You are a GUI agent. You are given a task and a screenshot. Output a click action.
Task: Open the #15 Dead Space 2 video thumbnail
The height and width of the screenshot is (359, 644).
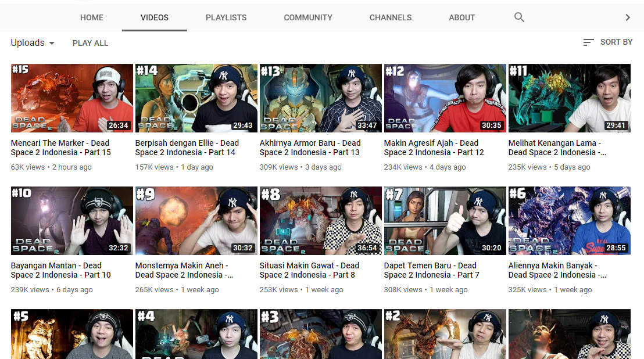[72, 98]
